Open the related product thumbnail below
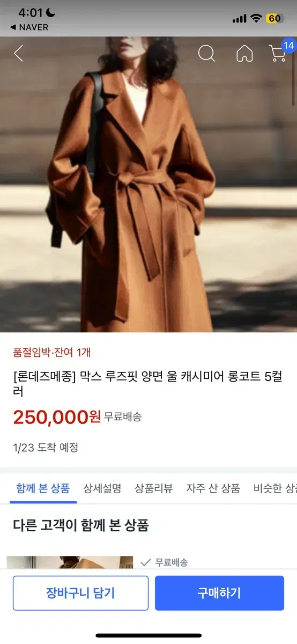Image resolution: width=297 pixels, height=644 pixels. [x=70, y=562]
